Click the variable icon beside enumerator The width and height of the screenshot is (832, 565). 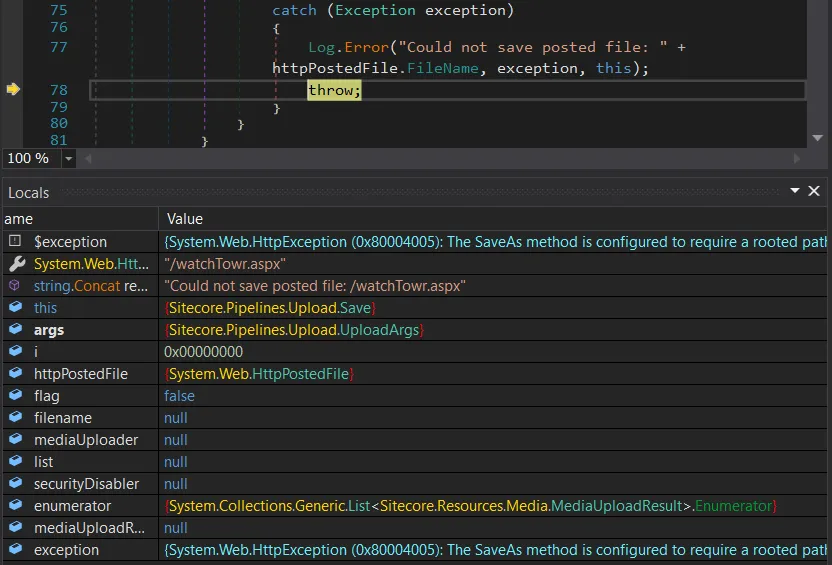click(x=16, y=505)
